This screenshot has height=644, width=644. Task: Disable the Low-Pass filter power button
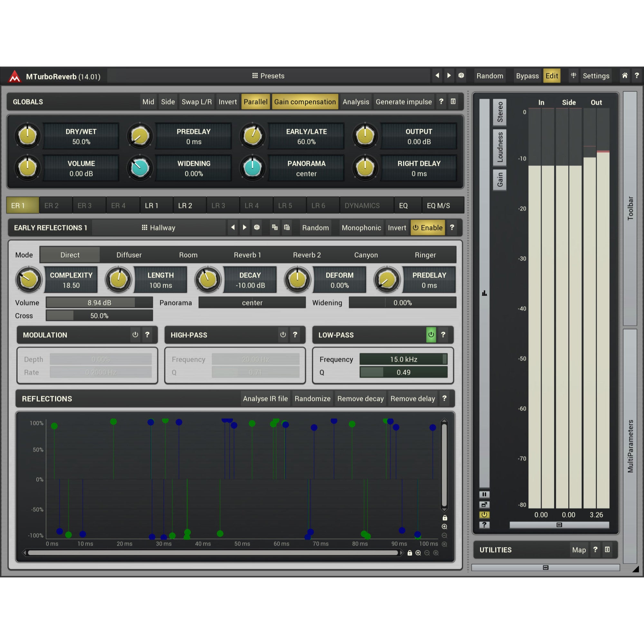pyautogui.click(x=431, y=335)
